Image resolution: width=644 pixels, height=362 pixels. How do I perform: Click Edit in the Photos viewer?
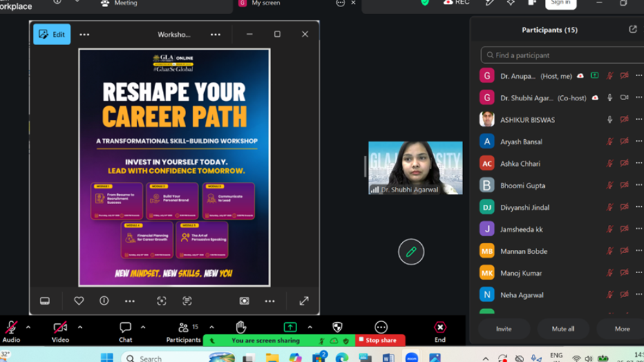coord(52,35)
